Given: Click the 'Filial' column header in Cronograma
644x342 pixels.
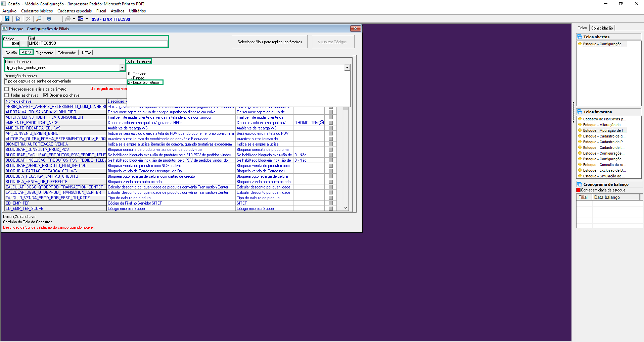Looking at the screenshot, I should (x=584, y=197).
